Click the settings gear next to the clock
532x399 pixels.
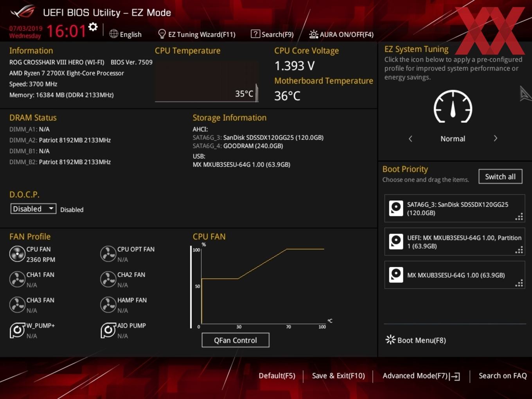[x=93, y=27]
